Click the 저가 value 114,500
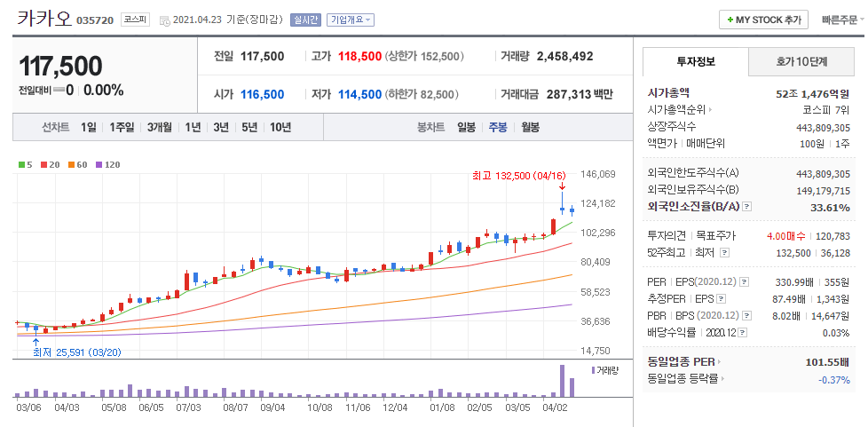 tap(359, 94)
